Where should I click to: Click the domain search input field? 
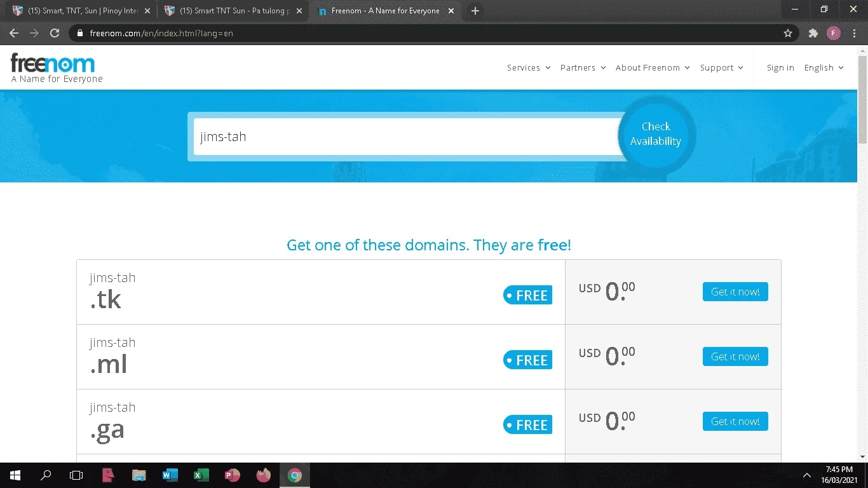click(x=407, y=137)
